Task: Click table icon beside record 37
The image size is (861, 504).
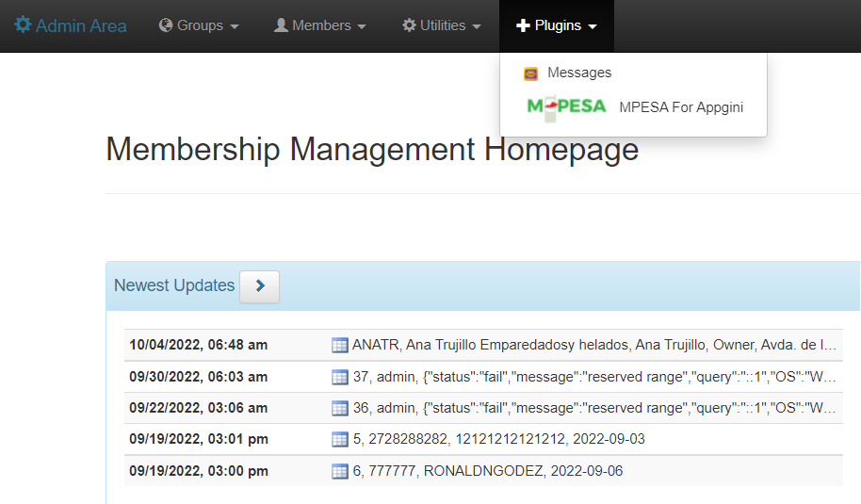Action: 340,377
